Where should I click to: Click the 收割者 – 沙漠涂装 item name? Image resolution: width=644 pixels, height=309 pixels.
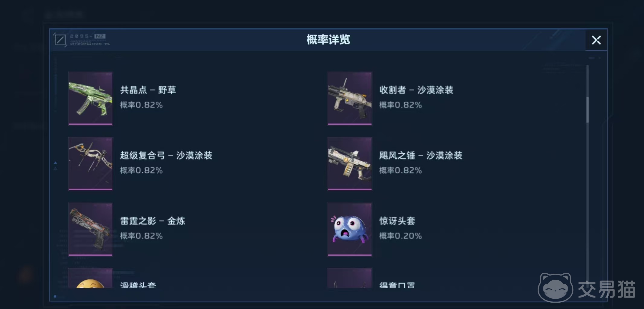pos(416,90)
